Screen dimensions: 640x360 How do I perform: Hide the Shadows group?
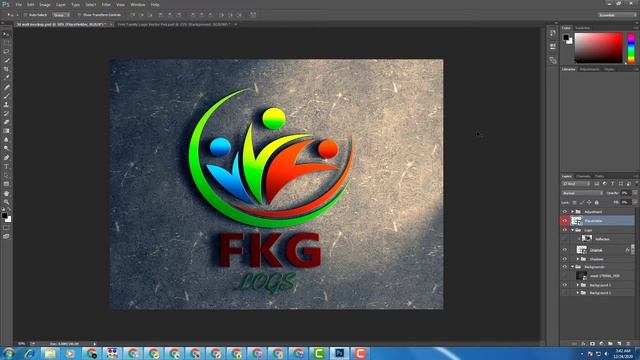click(x=565, y=259)
